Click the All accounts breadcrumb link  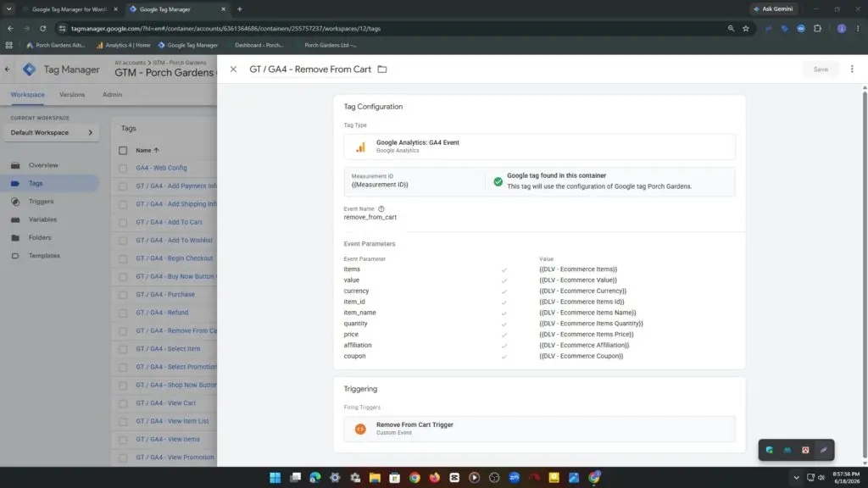130,63
